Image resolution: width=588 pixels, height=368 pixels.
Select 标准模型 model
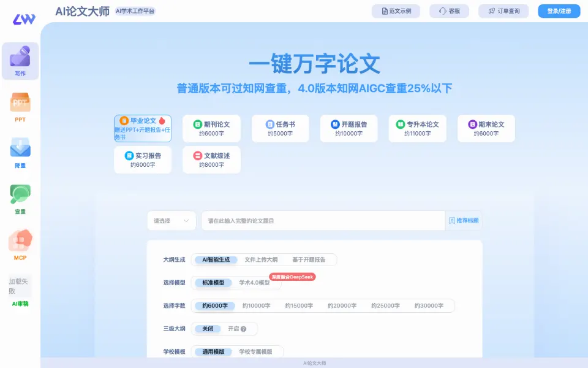213,282
